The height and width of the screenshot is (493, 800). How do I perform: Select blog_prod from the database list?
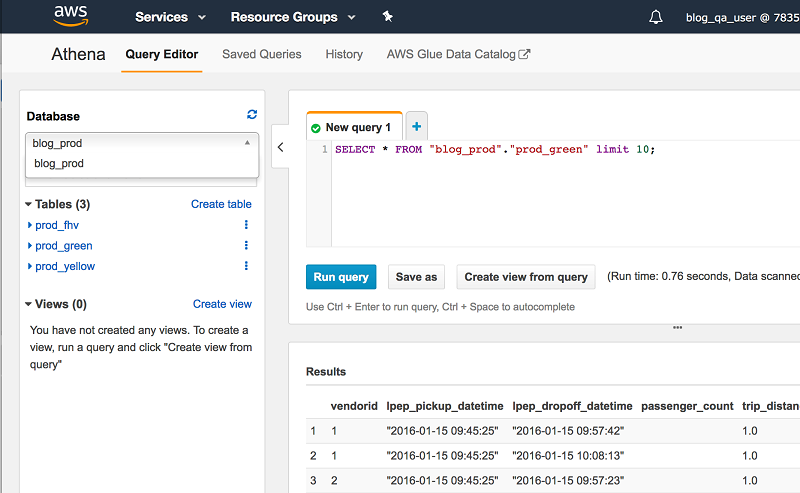point(59,163)
